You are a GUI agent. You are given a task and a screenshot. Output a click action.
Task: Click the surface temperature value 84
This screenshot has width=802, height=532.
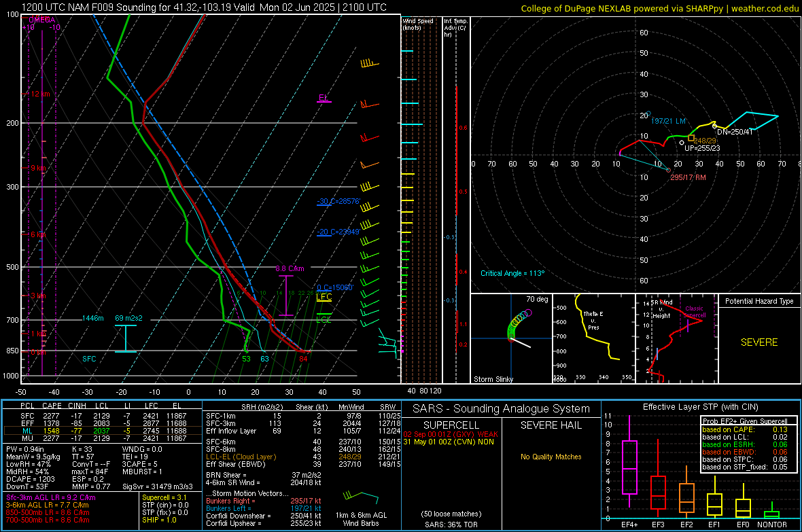tap(303, 359)
